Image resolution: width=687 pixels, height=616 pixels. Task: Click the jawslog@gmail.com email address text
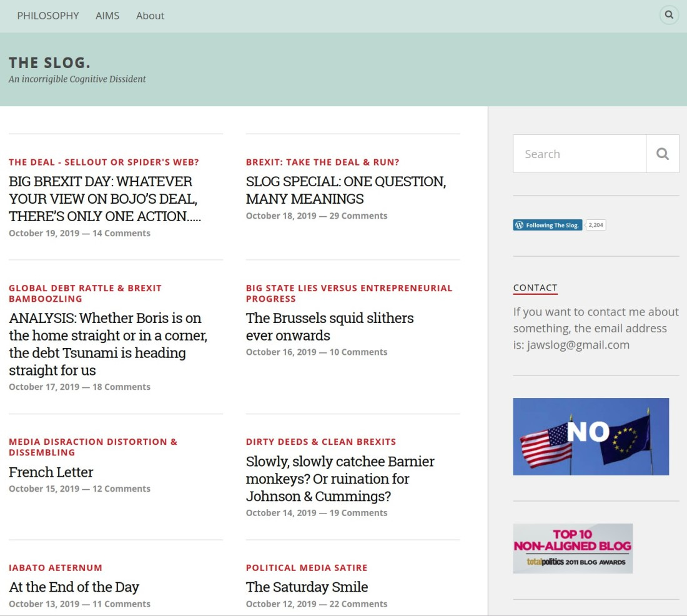click(578, 345)
